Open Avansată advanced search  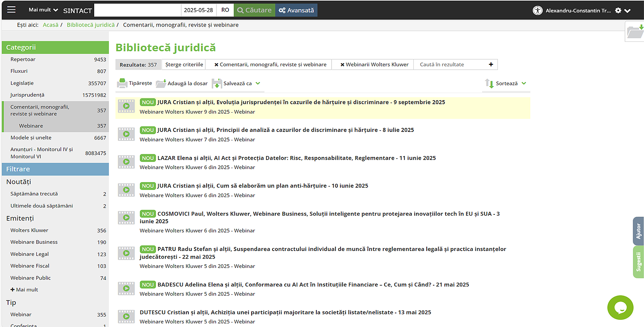[296, 10]
